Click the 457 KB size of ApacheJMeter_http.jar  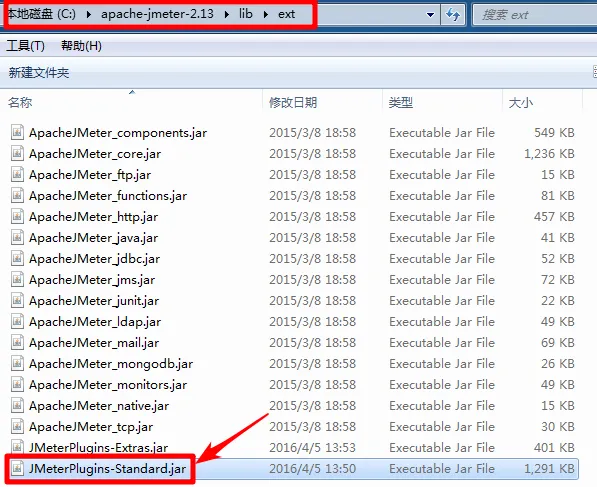tap(554, 217)
